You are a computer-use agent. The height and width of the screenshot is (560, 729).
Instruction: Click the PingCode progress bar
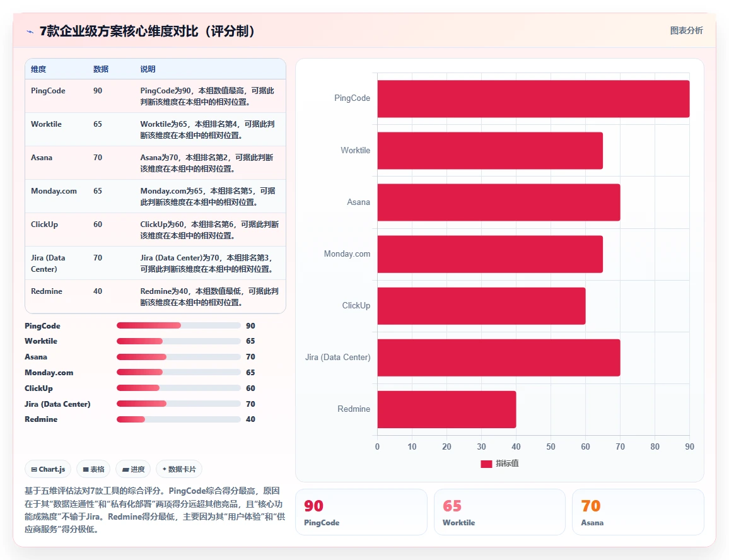click(178, 325)
